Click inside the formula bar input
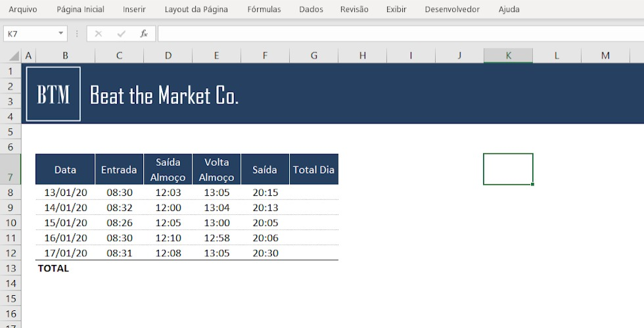Viewport: 644px width, 328px height. coord(401,34)
